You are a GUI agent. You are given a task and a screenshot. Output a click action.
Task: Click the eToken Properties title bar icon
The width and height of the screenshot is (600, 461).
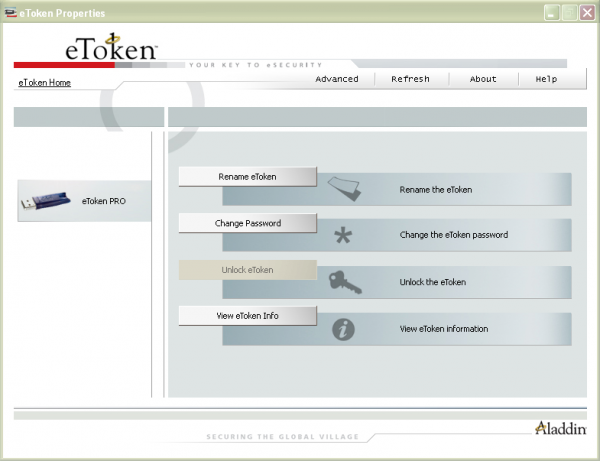click(x=10, y=13)
